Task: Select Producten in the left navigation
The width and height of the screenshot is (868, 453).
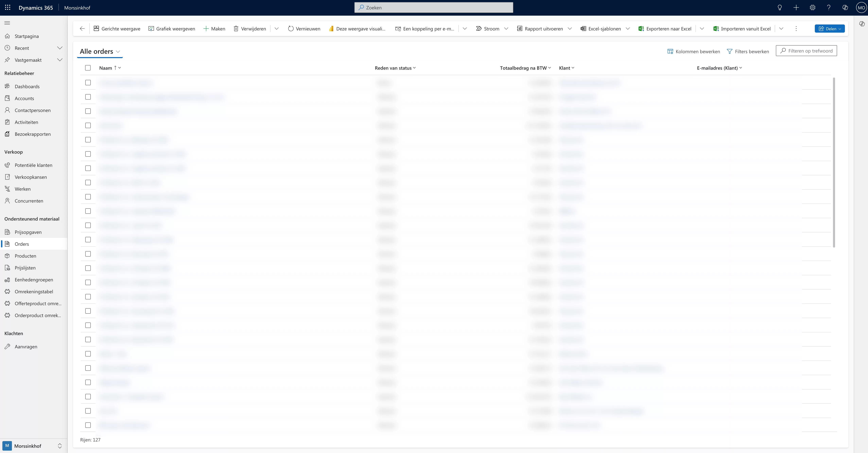Action: (x=25, y=256)
